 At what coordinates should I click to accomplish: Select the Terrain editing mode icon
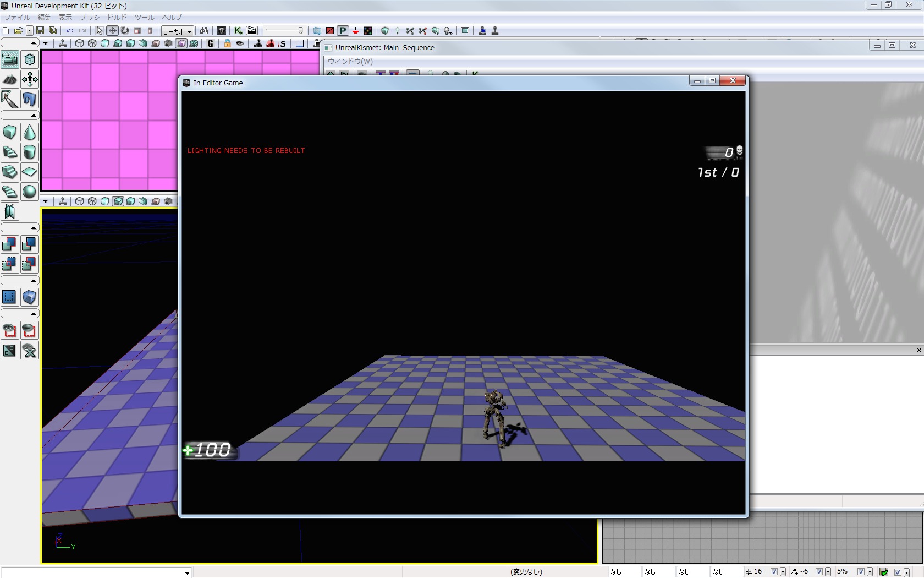(10, 80)
